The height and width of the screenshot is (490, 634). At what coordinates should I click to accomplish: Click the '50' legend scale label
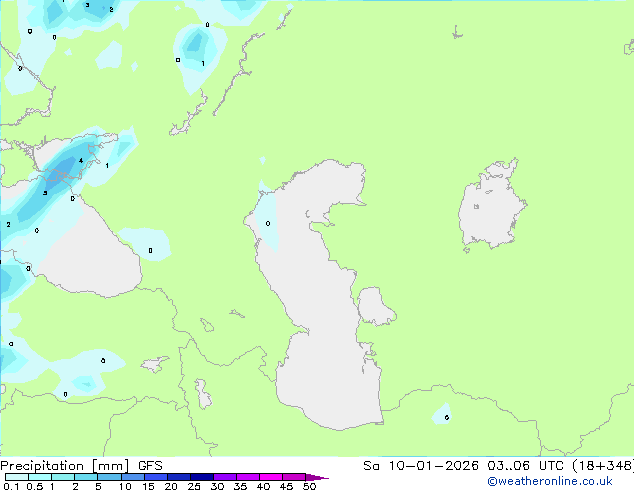309,486
